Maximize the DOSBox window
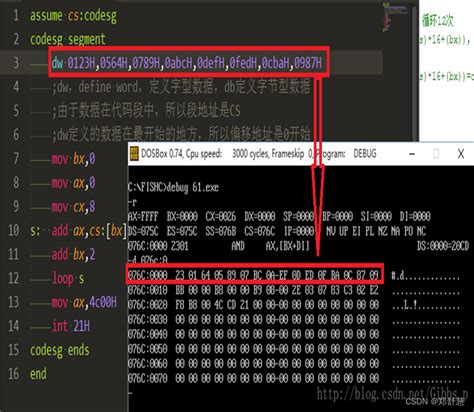The image size is (474, 412). point(436,154)
